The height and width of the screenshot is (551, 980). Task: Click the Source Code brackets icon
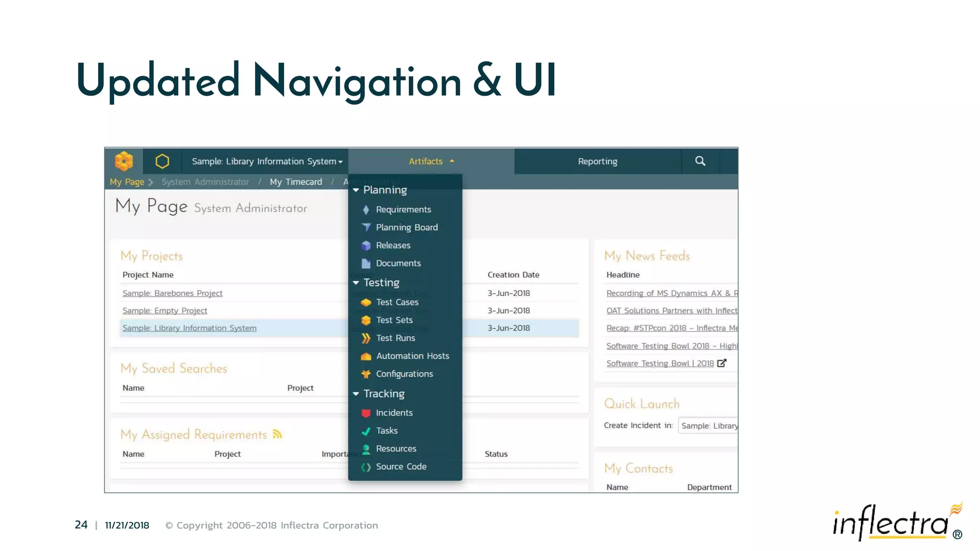tap(366, 467)
